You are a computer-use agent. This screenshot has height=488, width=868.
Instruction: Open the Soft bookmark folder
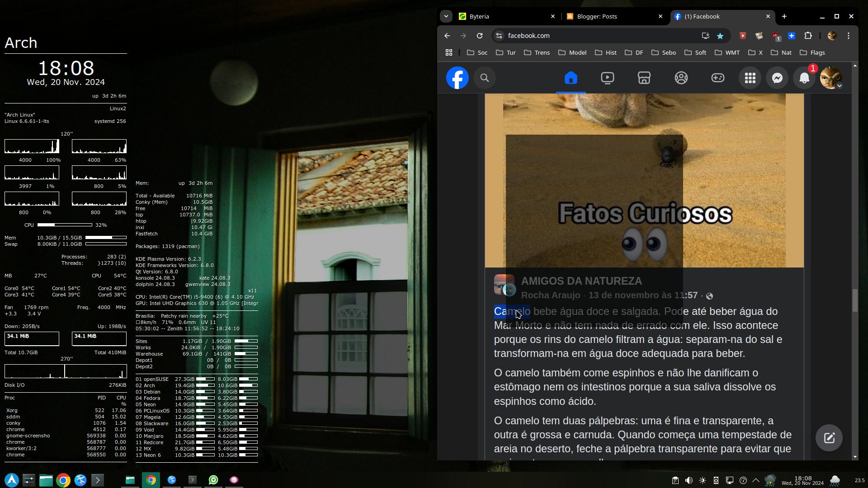[x=695, y=53]
